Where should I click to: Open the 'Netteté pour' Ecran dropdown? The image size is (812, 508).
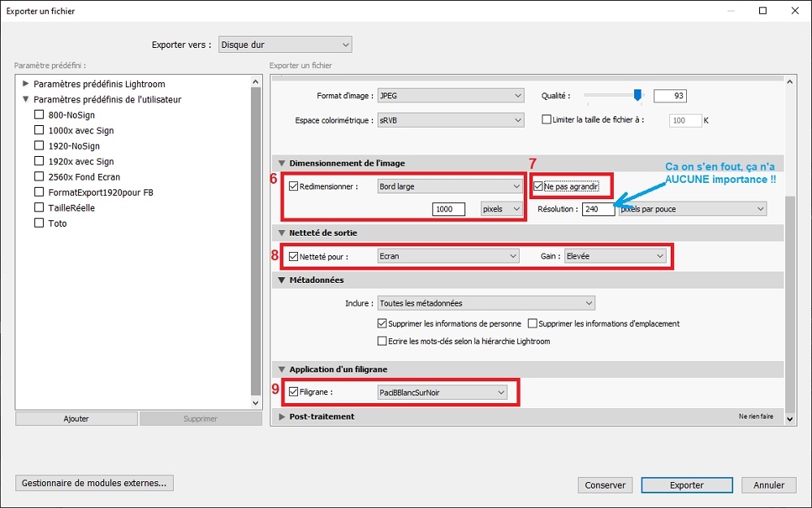[x=448, y=256]
